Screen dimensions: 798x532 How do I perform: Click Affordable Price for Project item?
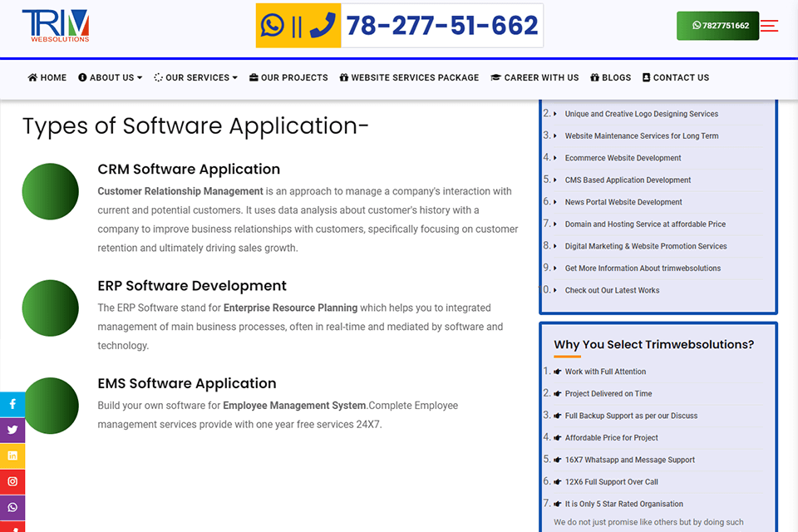(611, 438)
